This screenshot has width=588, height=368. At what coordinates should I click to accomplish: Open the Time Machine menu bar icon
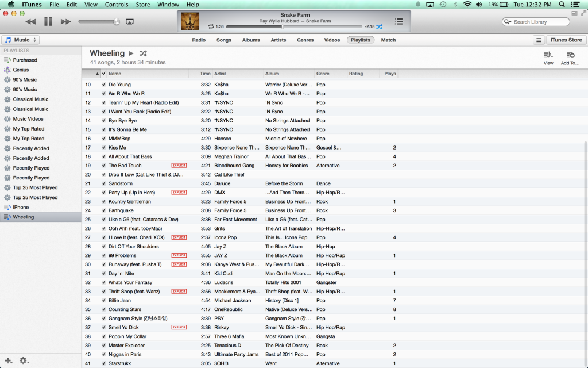(443, 5)
